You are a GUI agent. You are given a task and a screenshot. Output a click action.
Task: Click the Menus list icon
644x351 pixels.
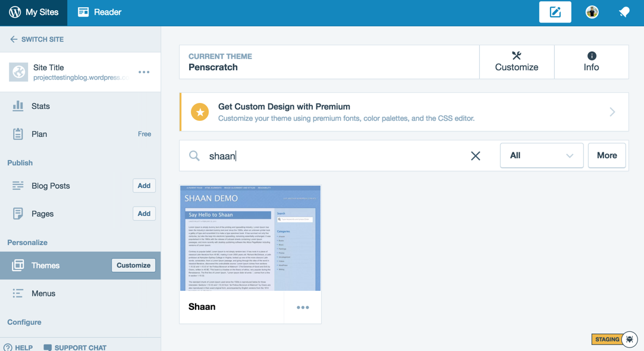coord(18,293)
